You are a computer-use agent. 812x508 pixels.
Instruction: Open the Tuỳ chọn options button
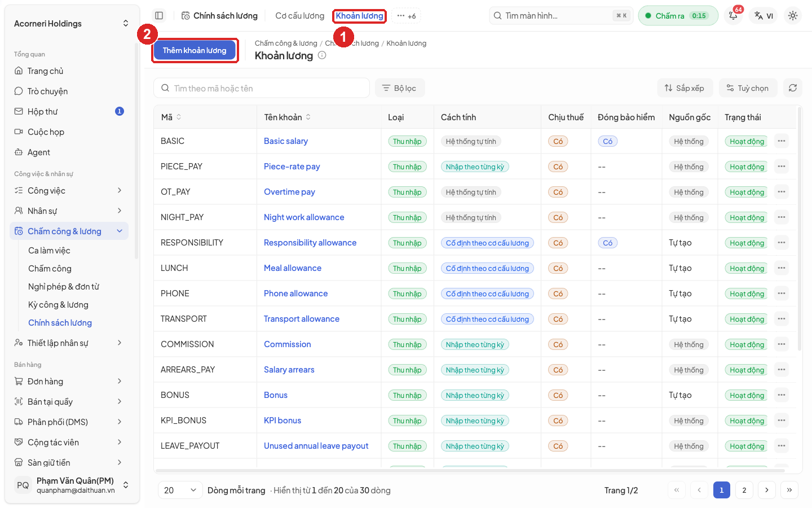(x=748, y=88)
